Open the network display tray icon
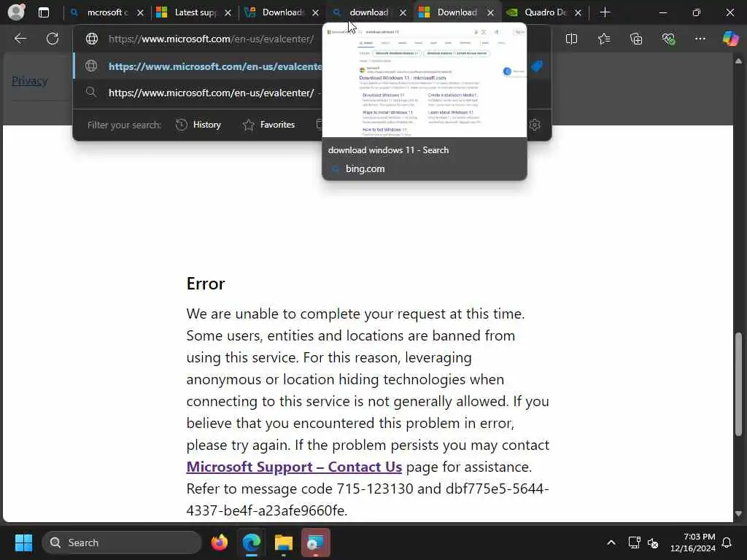Screen dimensions: 747x560 pos(634,542)
